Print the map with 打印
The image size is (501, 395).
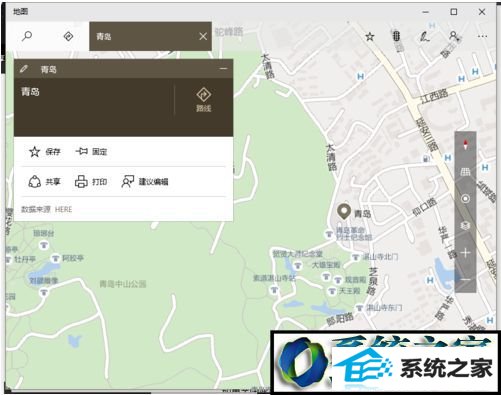pos(91,182)
